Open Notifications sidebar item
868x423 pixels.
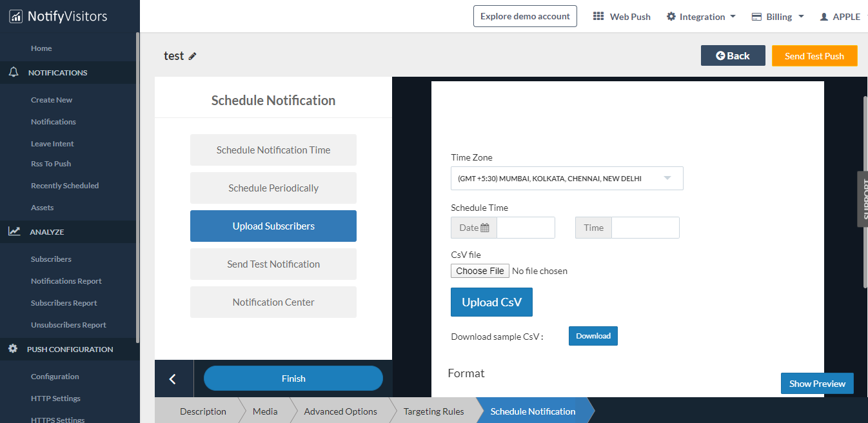(x=54, y=122)
